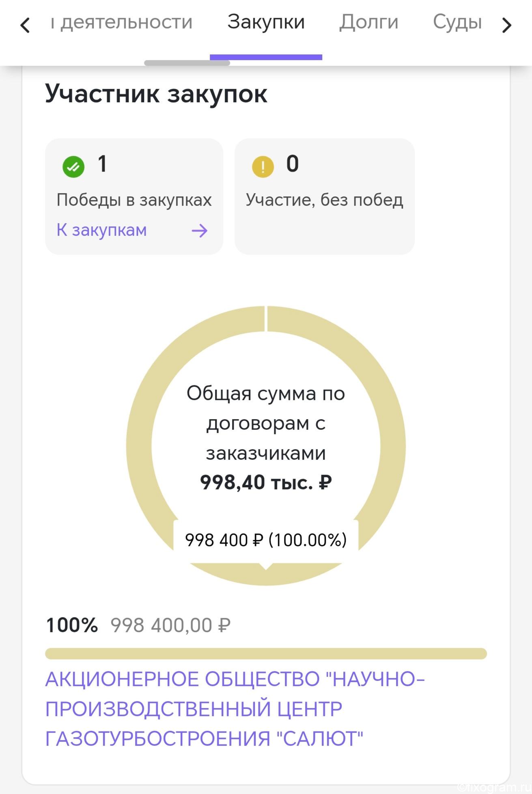The height and width of the screenshot is (794, 532).
Task: Tap the left chevron to scroll tabs back
Action: [25, 25]
